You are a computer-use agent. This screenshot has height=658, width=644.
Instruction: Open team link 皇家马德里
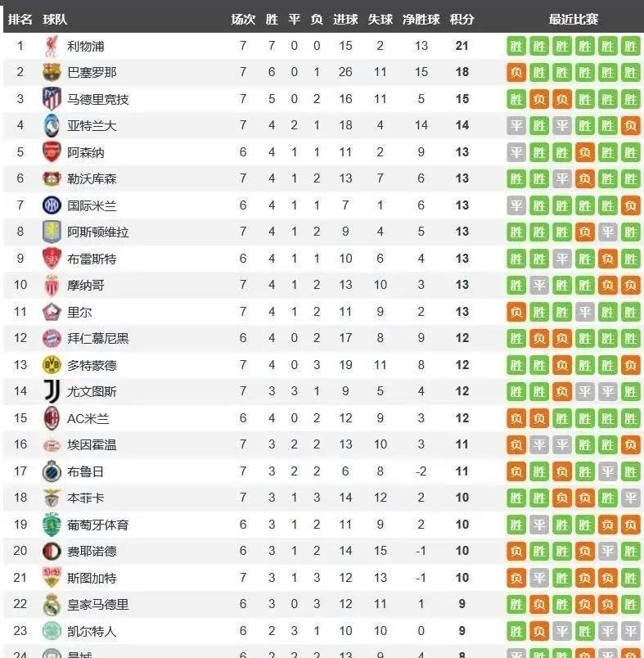(x=97, y=605)
